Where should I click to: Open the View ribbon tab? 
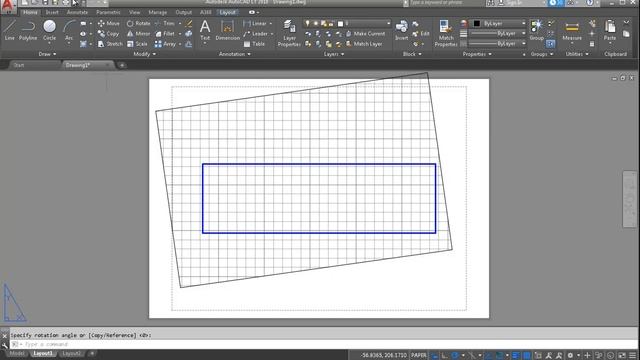click(x=134, y=12)
